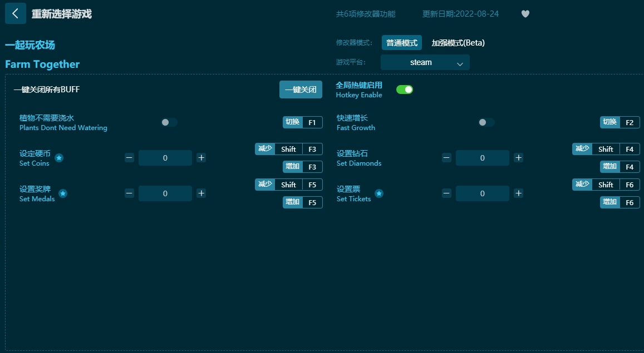Disable the global Hotkey Enable switch
The height and width of the screenshot is (353, 644).
point(405,90)
